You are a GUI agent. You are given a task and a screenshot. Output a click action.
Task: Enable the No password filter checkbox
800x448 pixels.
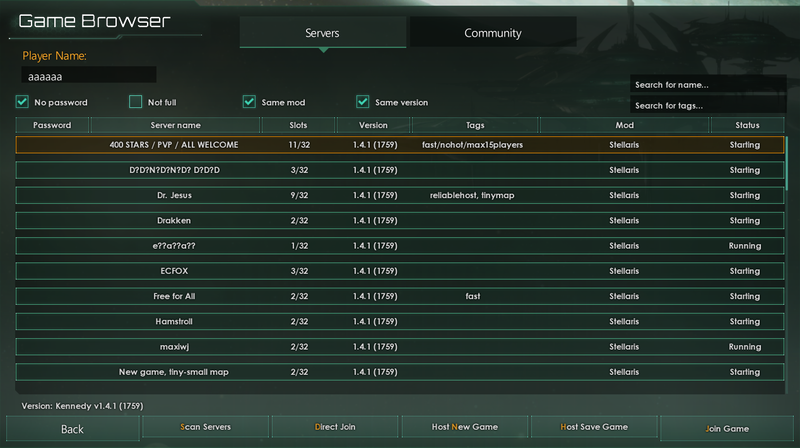click(x=22, y=102)
